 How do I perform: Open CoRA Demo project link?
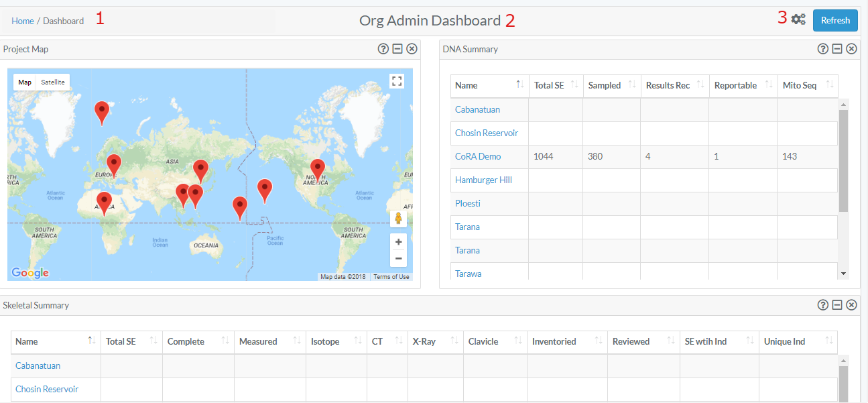point(478,156)
